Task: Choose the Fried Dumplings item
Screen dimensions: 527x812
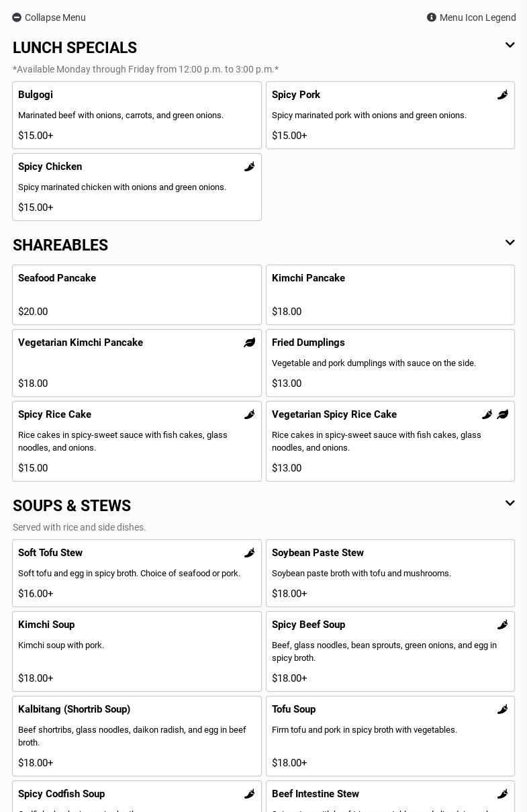Action: 390,363
